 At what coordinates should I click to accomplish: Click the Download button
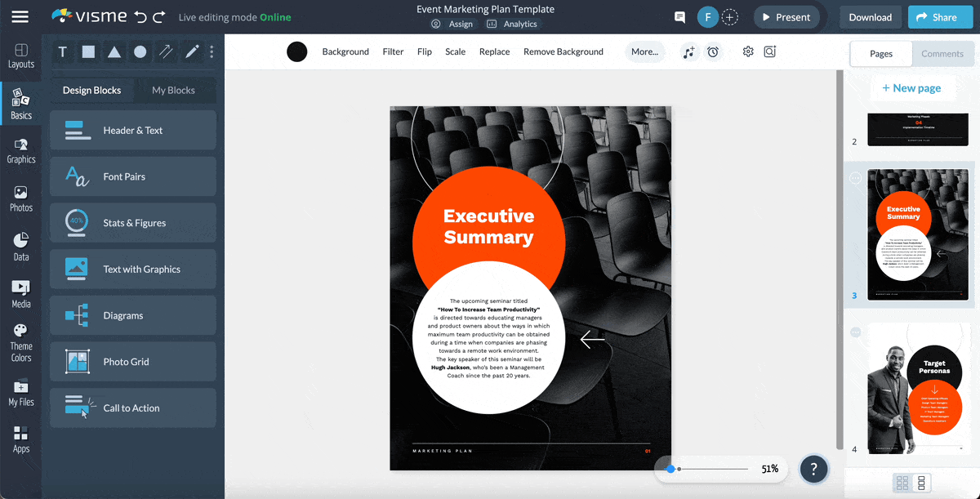click(870, 16)
